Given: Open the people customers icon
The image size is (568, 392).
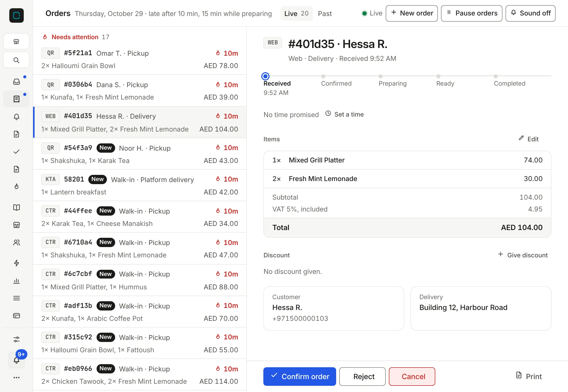Looking at the screenshot, I should pos(16,242).
